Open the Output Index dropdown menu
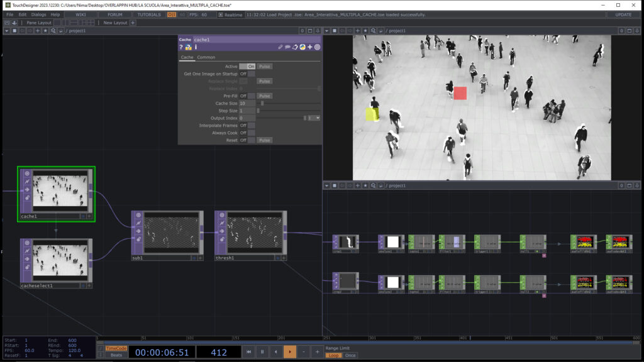This screenshot has height=362, width=644. pos(314,118)
